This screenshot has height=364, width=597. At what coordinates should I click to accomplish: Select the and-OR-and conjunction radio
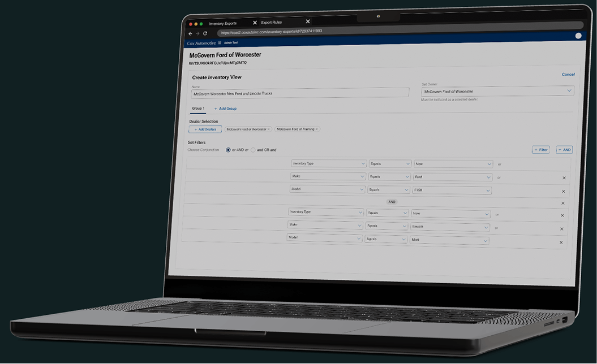(253, 150)
